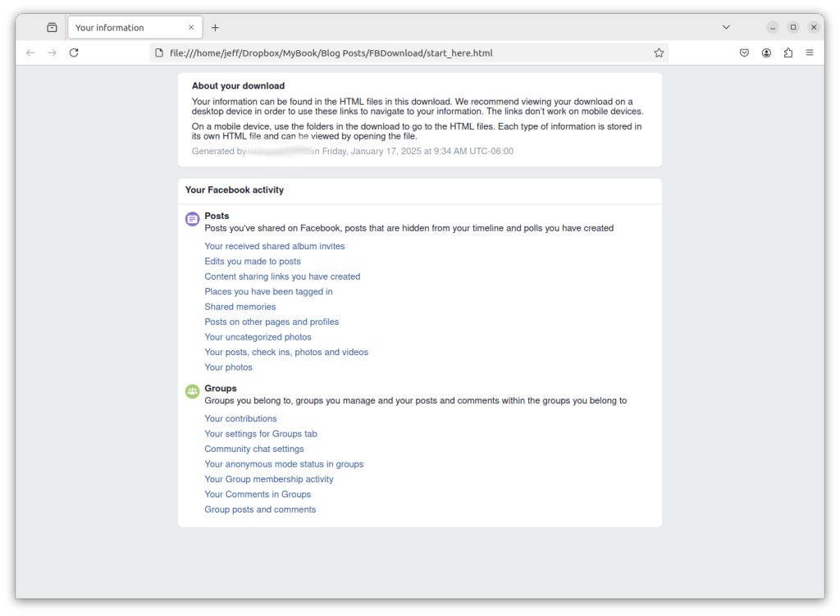Open 'Your received shared album invites' link
Screen dimensions: 840x616
[275, 246]
